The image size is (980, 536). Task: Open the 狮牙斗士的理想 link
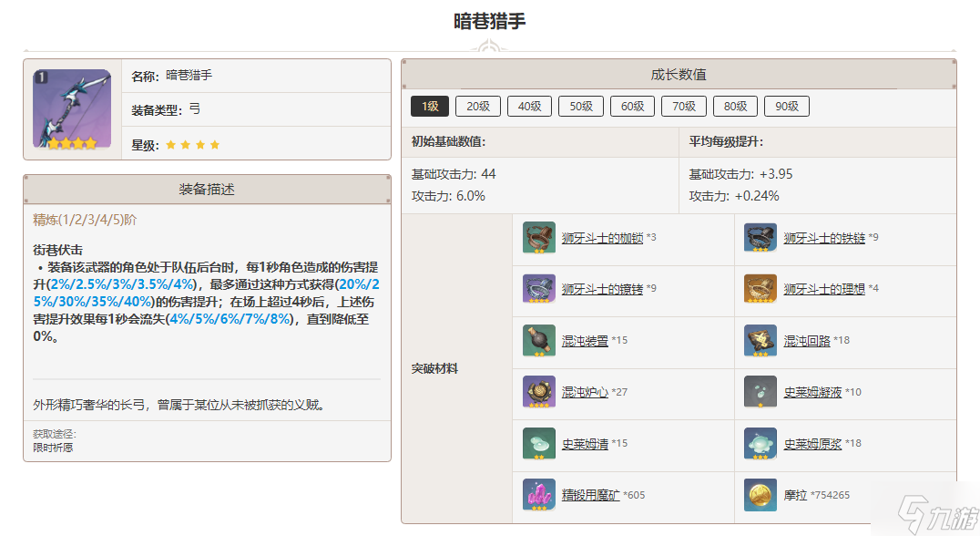click(823, 289)
